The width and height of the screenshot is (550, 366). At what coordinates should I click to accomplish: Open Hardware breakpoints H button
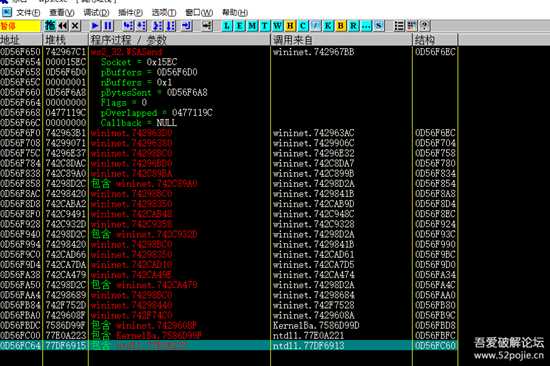pyautogui.click(x=290, y=26)
